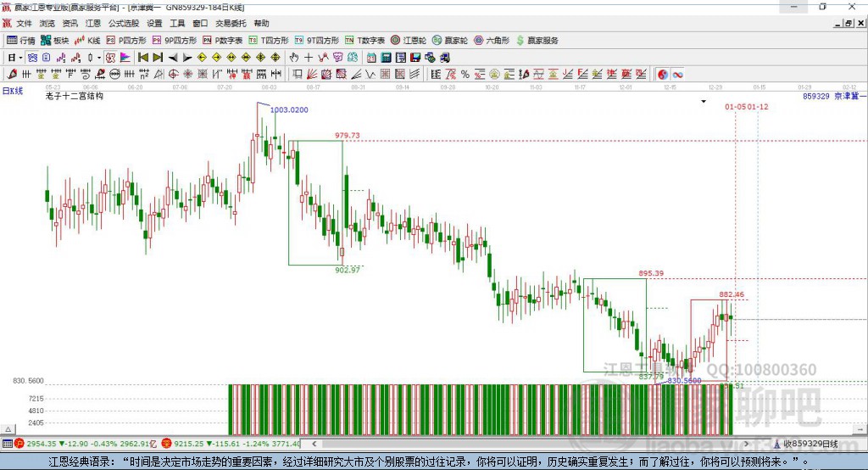
Task: Open the T数字表 time number table
Action: point(364,41)
